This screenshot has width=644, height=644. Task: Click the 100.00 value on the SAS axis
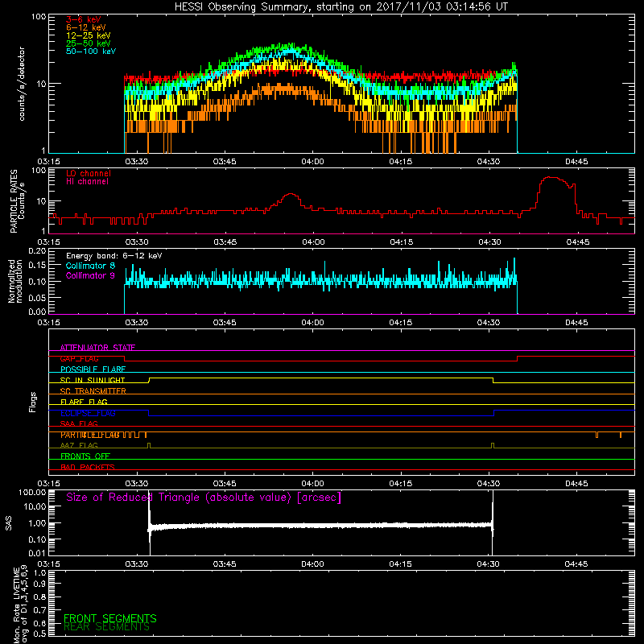tap(32, 493)
